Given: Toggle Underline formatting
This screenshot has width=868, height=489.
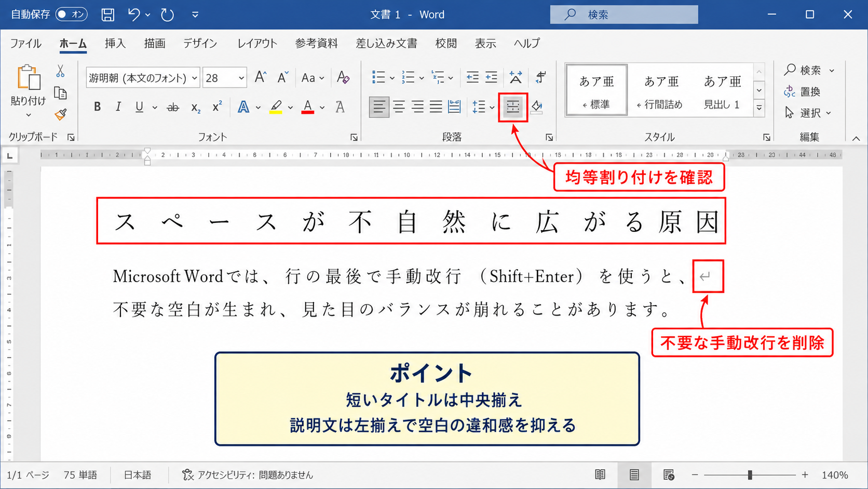Looking at the screenshot, I should pyautogui.click(x=139, y=107).
